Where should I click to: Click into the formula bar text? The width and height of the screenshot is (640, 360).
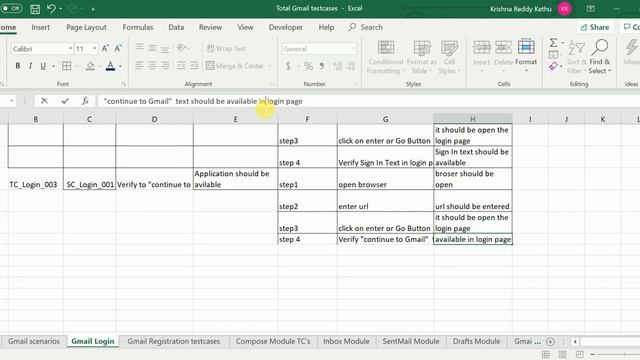[x=203, y=101]
